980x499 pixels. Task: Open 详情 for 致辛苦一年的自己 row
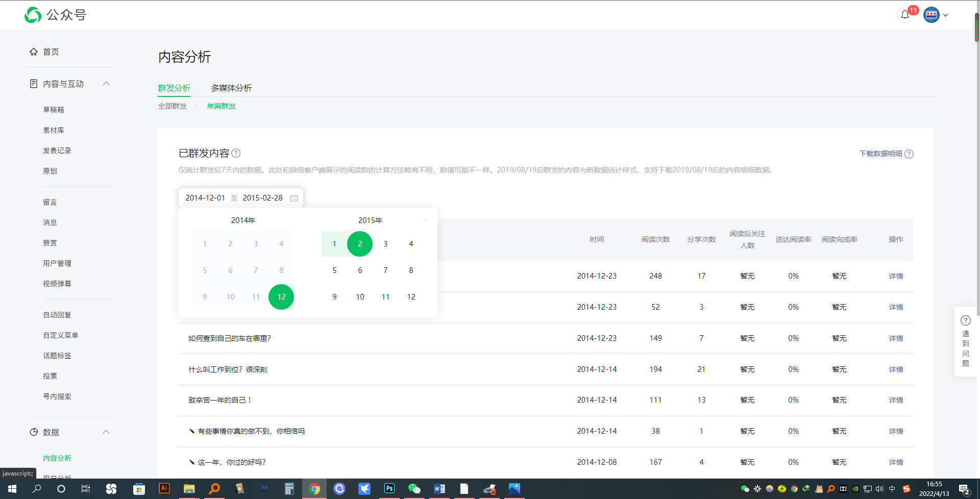[x=896, y=400]
